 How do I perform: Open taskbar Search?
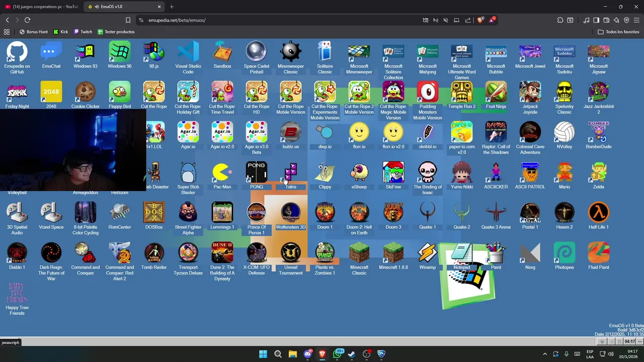278,354
